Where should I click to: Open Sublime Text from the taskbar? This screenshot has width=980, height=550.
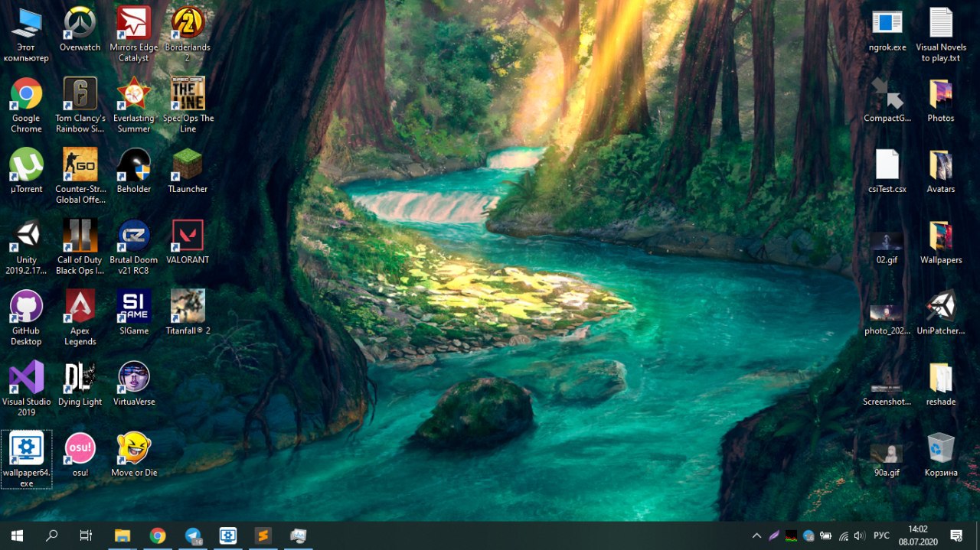[x=263, y=535]
